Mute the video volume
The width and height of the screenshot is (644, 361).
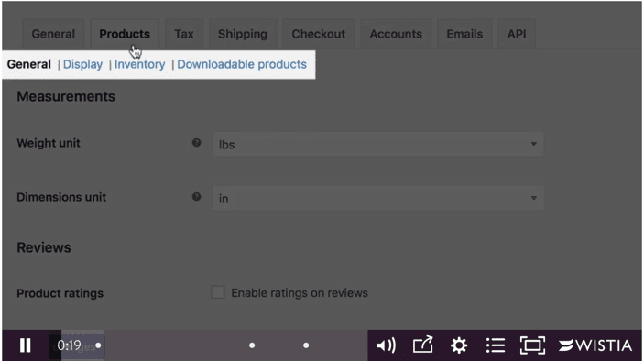(x=386, y=345)
